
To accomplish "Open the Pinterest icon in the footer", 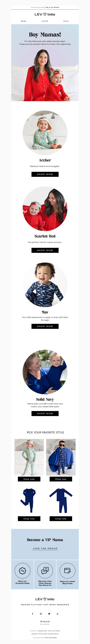I will (x=49, y=614).
